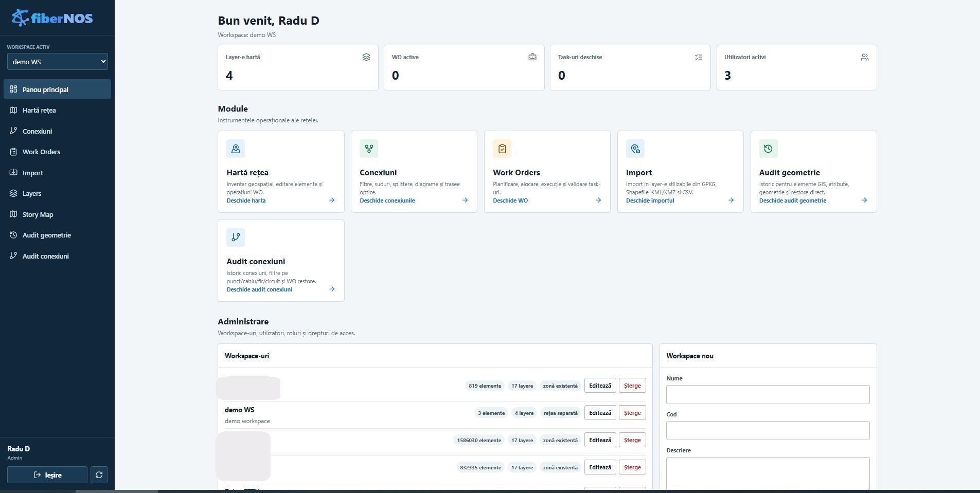Open Layers sidebar item

[x=57, y=193]
